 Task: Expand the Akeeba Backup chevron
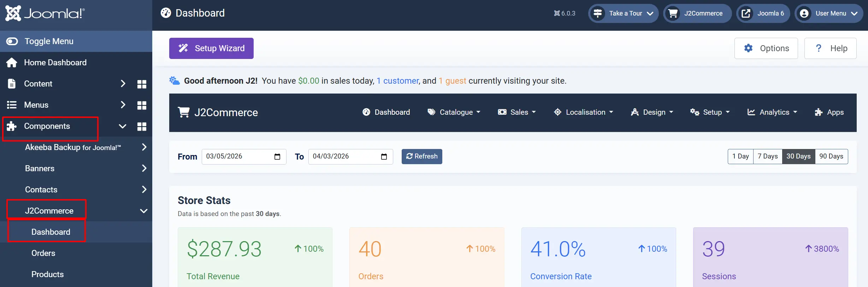click(144, 147)
